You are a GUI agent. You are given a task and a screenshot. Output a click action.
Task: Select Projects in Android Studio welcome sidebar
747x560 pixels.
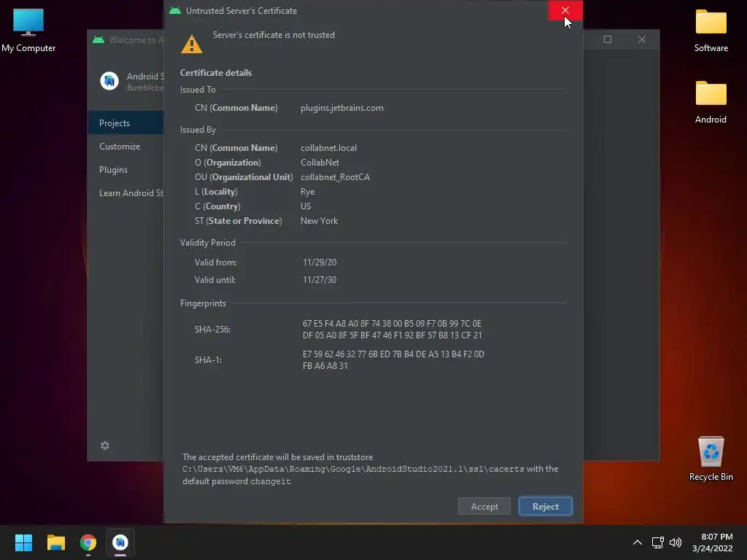[x=125, y=122]
